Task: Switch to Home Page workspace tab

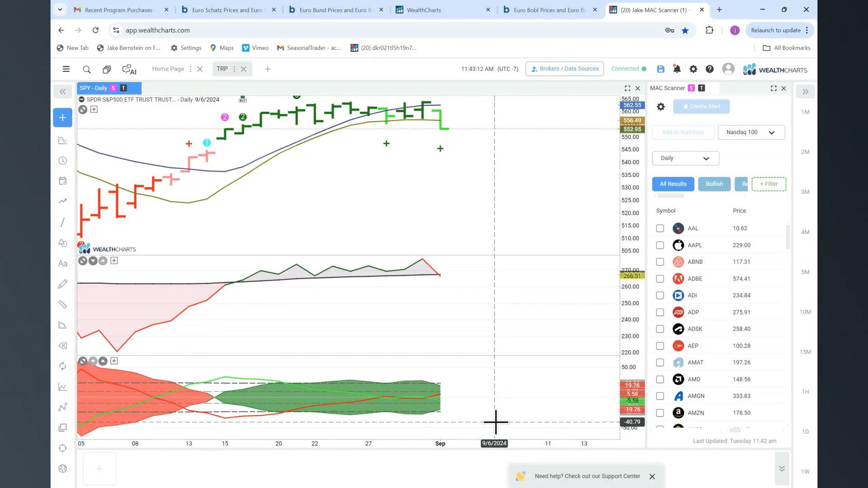Action: tap(168, 69)
